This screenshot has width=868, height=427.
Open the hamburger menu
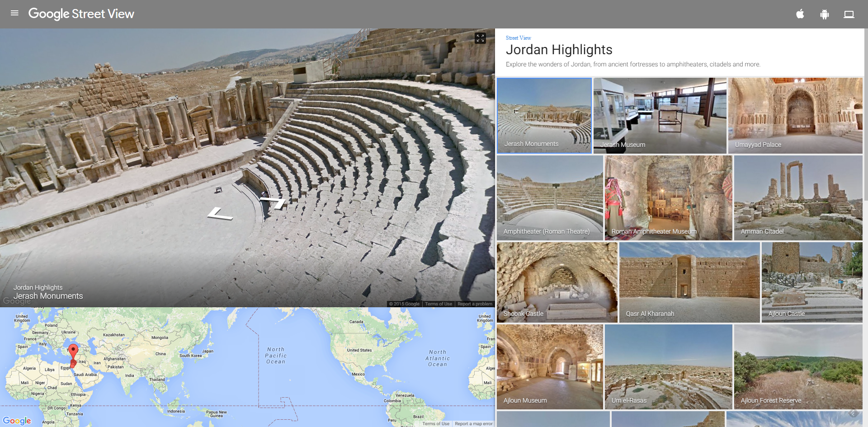(14, 13)
